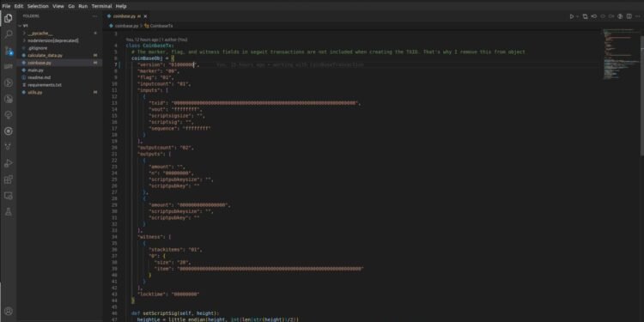Click line number 34 in the gutter
Viewport: 644px width, 322px height.
coord(114,237)
